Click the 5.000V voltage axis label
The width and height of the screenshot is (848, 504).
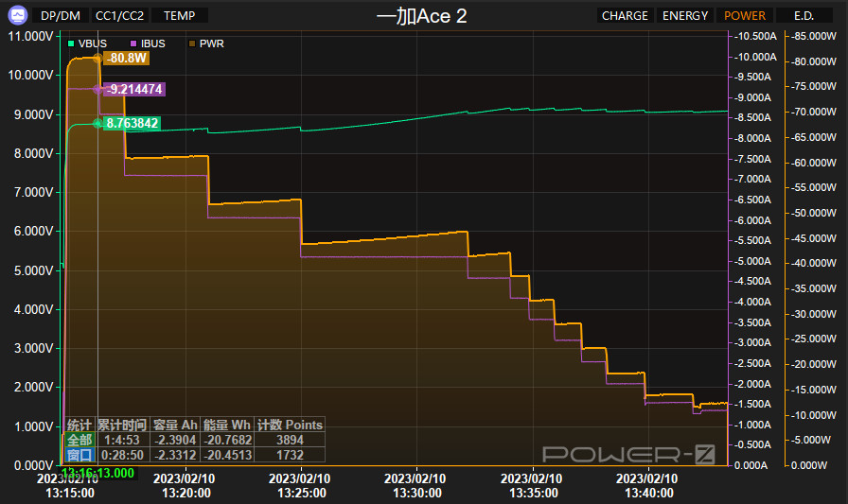33,270
